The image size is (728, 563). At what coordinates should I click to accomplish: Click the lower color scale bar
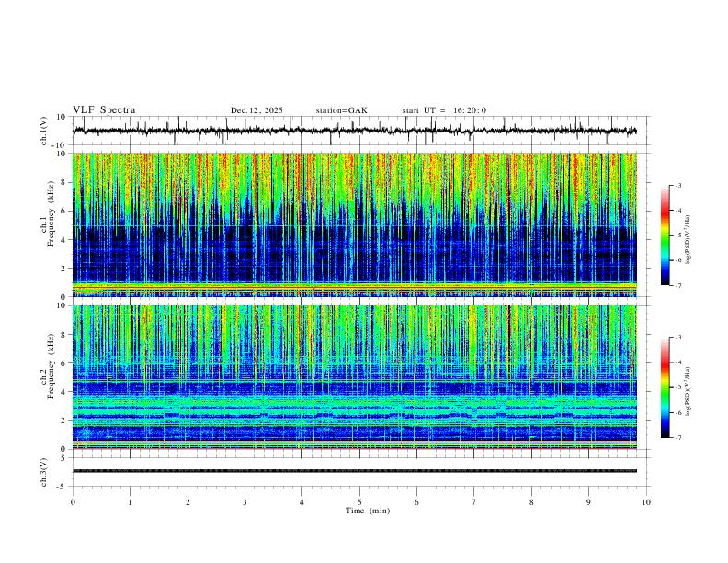coord(665,387)
